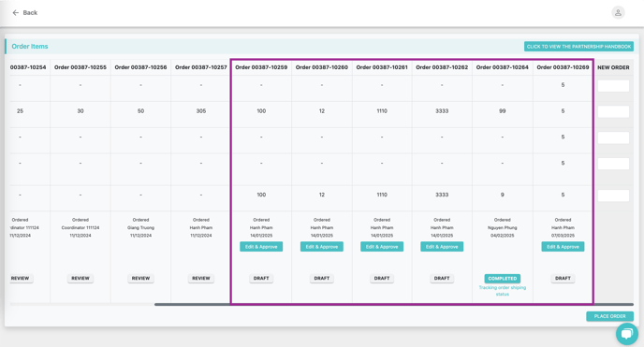The image size is (644, 347).
Task: Click the Back link text
Action: [x=30, y=13]
